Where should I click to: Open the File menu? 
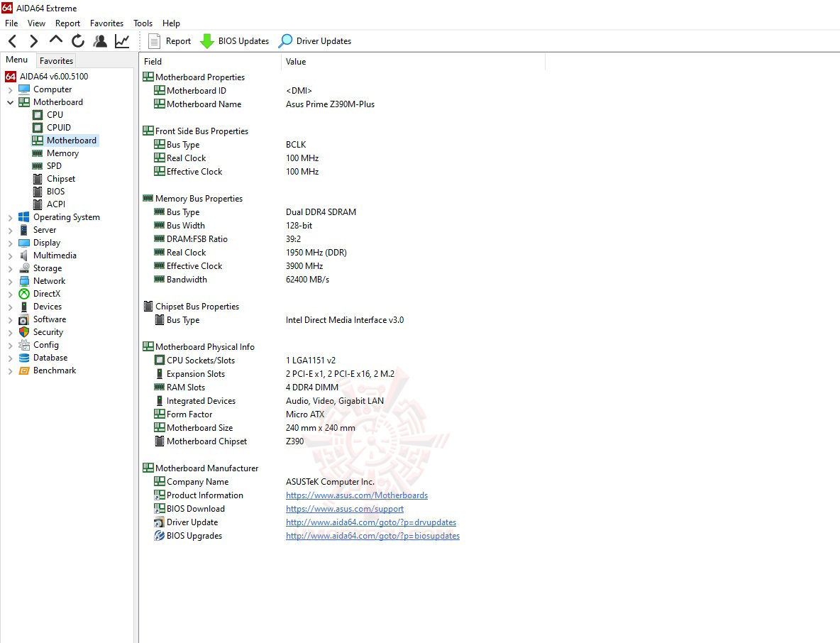coord(11,23)
